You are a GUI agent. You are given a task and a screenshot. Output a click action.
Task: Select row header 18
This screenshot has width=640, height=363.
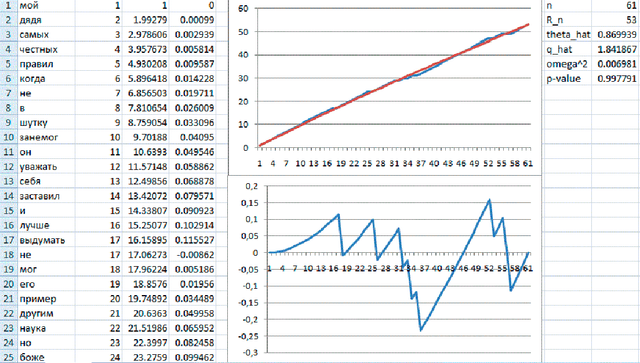point(9,255)
